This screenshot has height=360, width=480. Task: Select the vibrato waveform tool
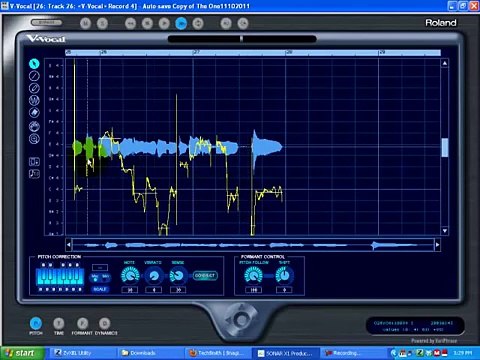click(34, 100)
